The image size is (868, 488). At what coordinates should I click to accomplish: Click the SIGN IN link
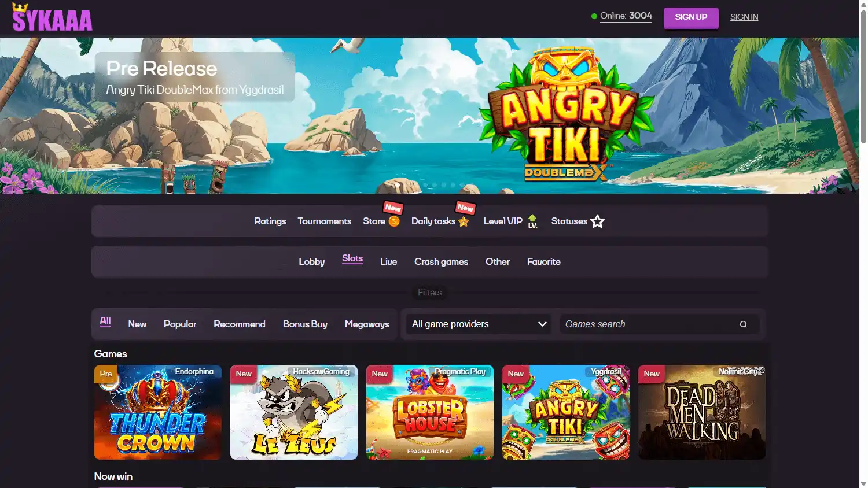pyautogui.click(x=744, y=17)
